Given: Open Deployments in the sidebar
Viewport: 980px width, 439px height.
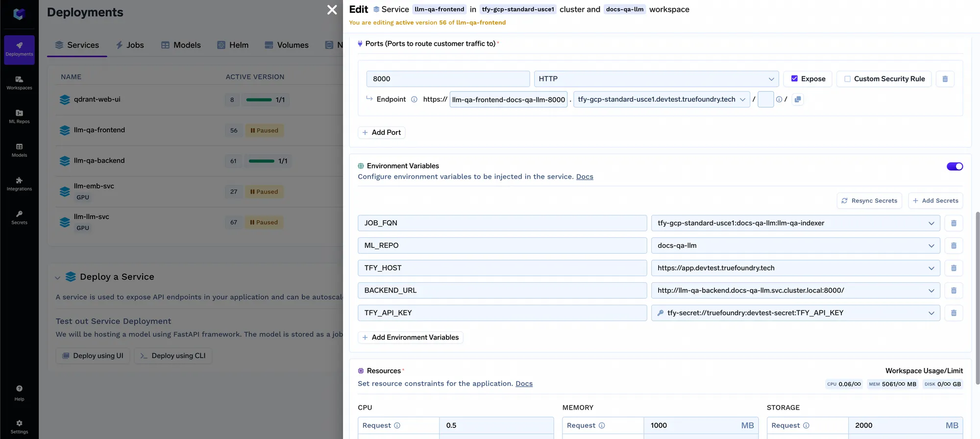Looking at the screenshot, I should tap(19, 49).
